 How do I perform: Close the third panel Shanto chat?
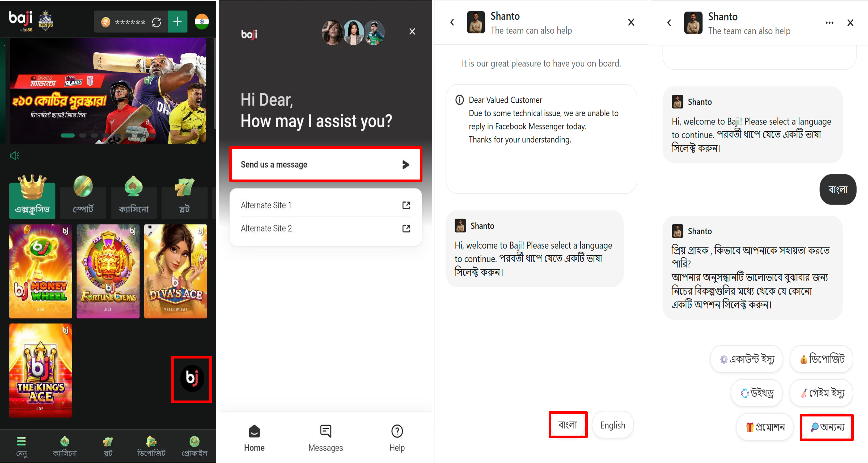click(x=631, y=22)
